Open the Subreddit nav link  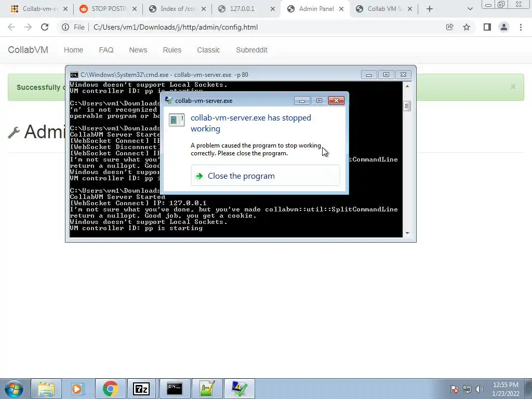(x=251, y=50)
